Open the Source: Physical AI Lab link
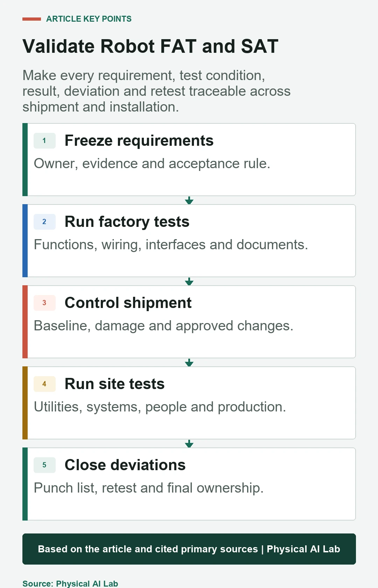The width and height of the screenshot is (378, 588). tap(70, 583)
